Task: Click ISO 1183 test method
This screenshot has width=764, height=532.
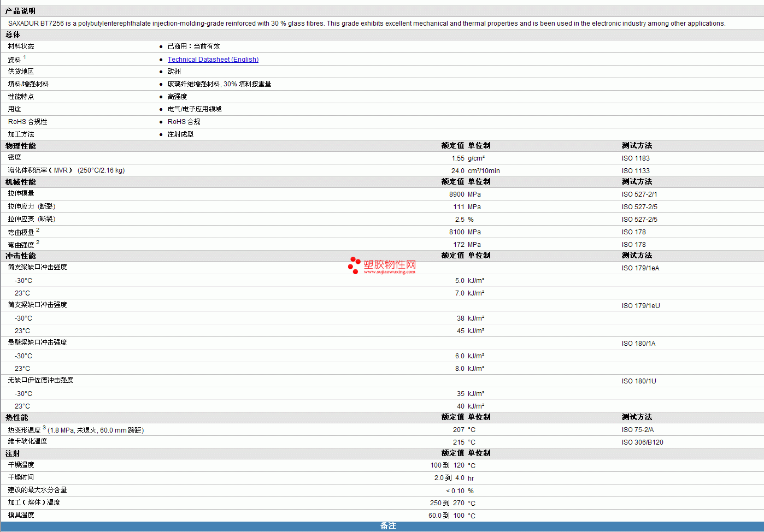Action: coord(636,158)
